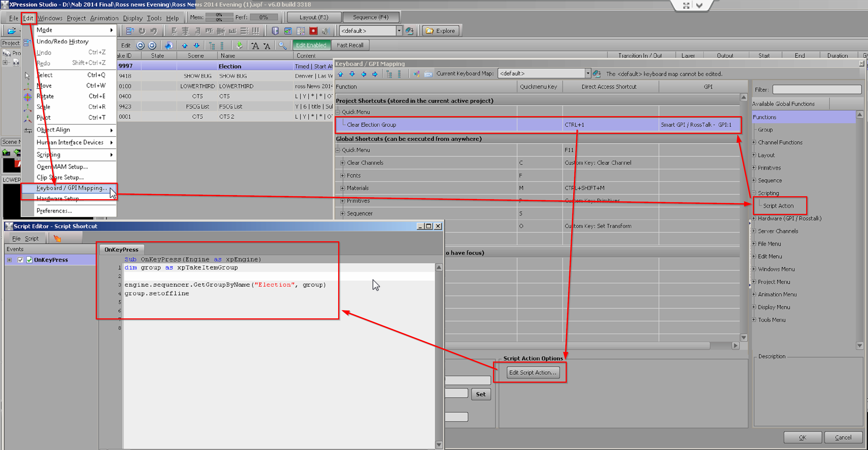Click the red record icon in toolbar
This screenshot has height=450, width=868.
[313, 31]
